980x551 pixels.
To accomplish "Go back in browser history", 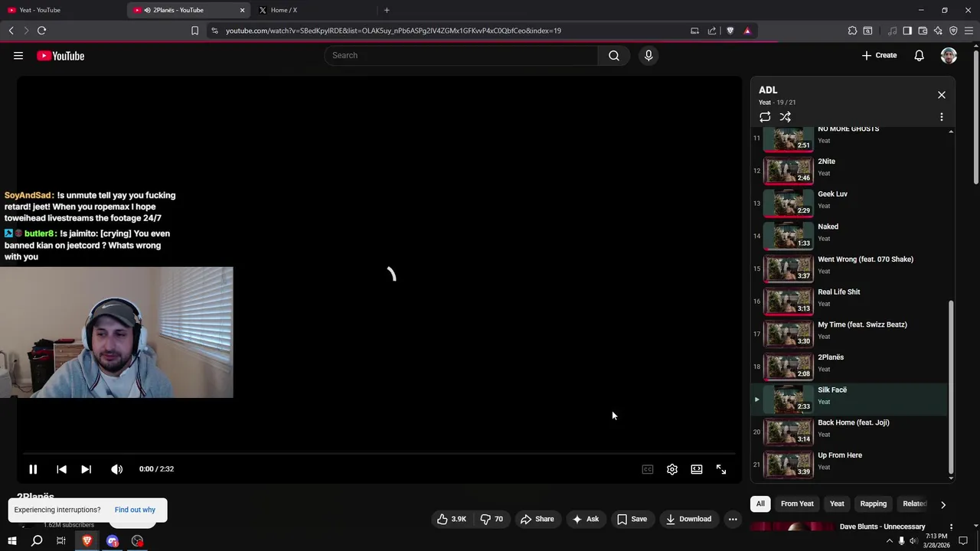I will 11,31.
